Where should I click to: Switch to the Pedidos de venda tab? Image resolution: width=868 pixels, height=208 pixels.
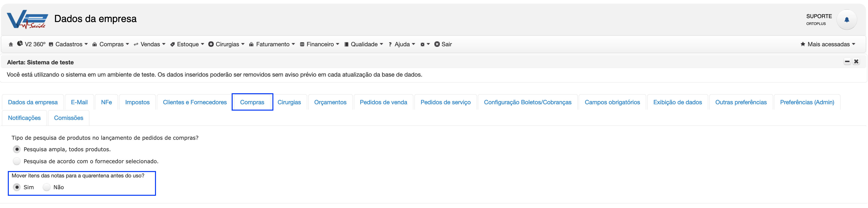383,102
